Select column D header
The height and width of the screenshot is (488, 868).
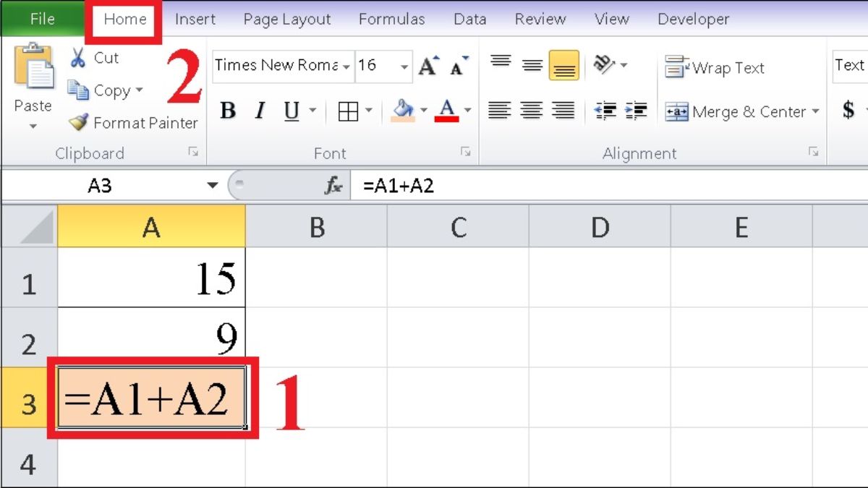tap(600, 228)
